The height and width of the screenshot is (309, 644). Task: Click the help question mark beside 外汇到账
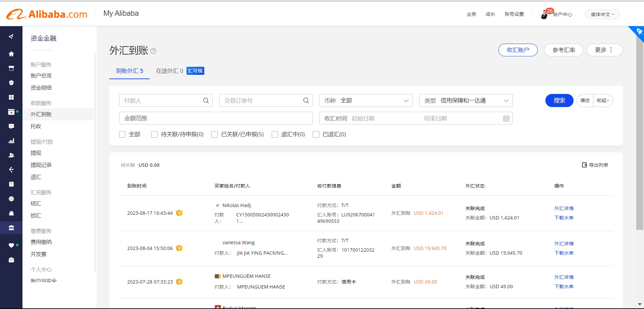(153, 51)
